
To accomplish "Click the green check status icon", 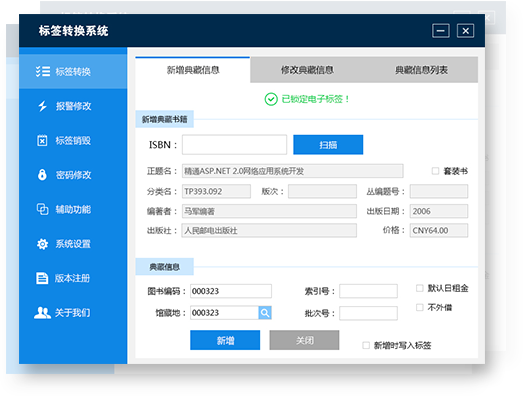I will tap(271, 99).
